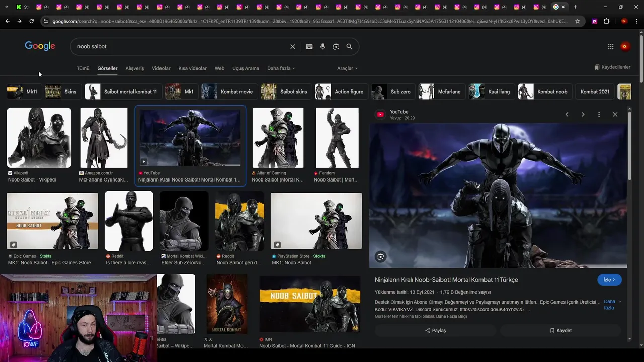The width and height of the screenshot is (644, 362).
Task: Switch to the Tümü tab
Action: [83, 68]
